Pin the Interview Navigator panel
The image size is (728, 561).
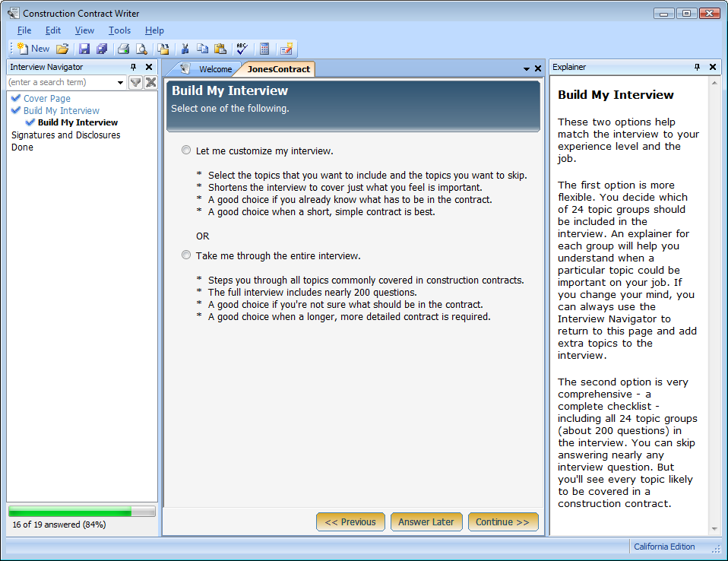[x=133, y=67]
